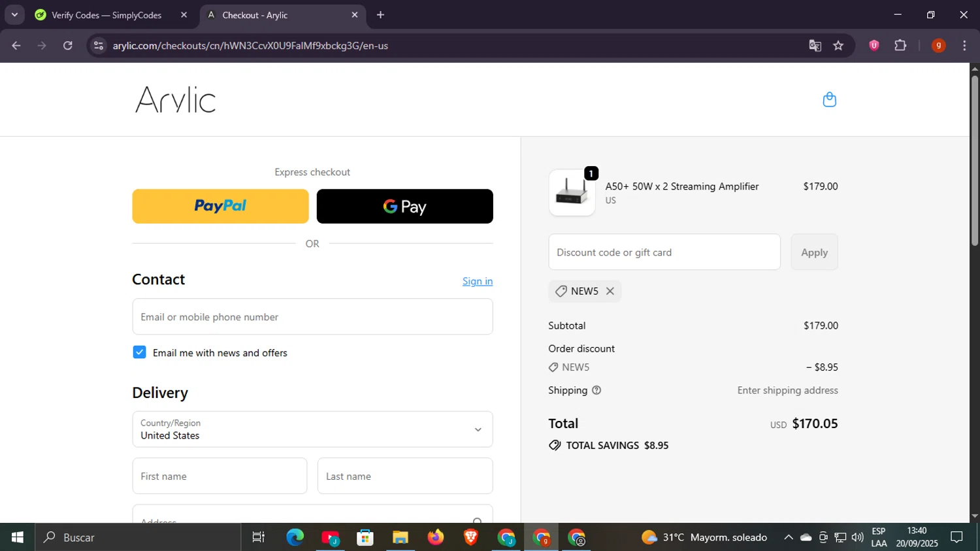Open the Extensions puzzle icon
Screen dimensions: 980x551
pyautogui.click(x=900, y=46)
